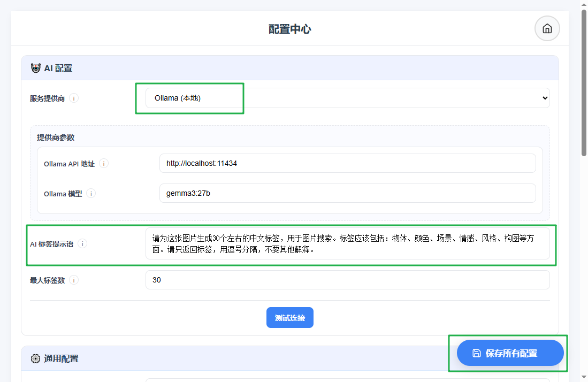The image size is (588, 382).
Task: Click info icon next to 最大标签数
Action: (74, 280)
